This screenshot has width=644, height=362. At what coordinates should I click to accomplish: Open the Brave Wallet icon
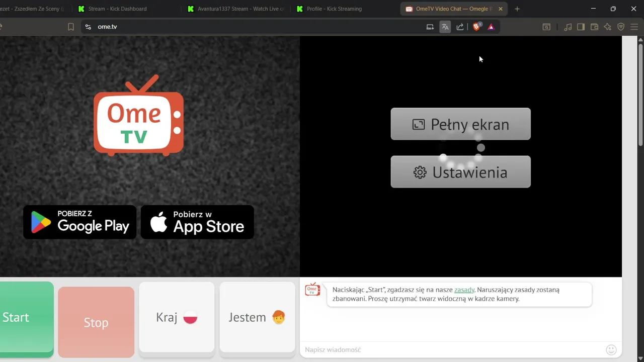click(x=594, y=27)
